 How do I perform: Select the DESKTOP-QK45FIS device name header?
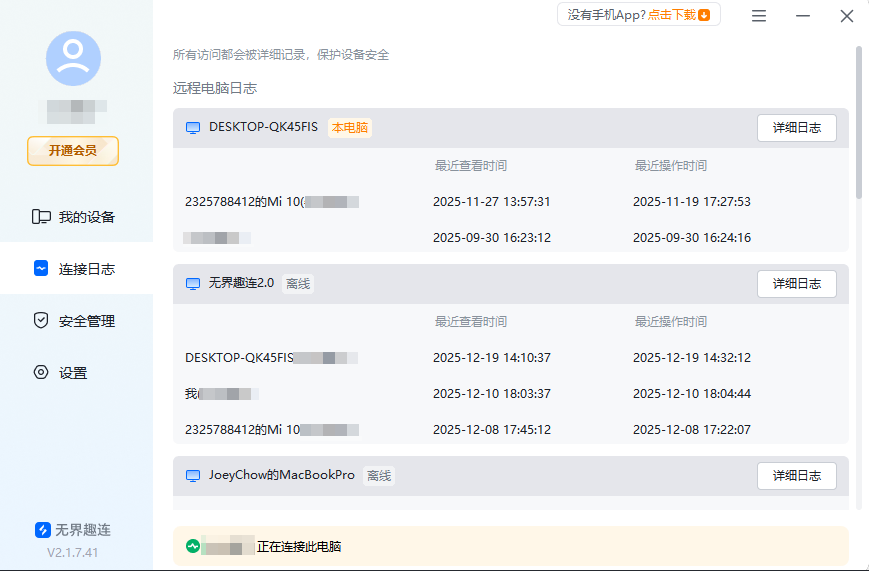pos(263,127)
